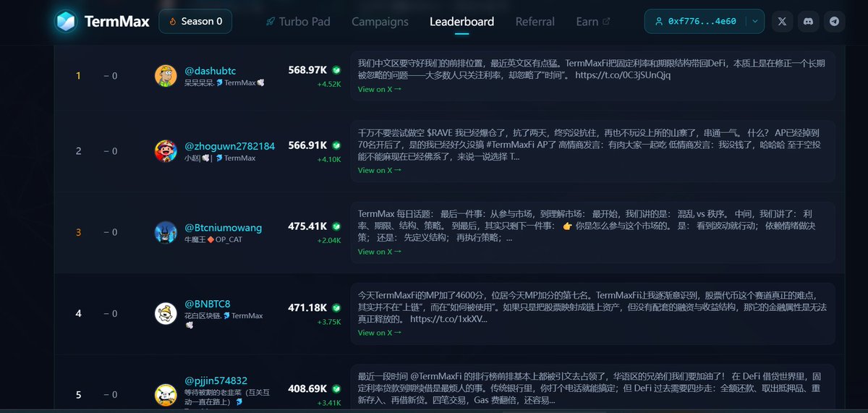Viewport: 868px width, 413px height.
Task: Click the +3.41K gain value
Action: tap(329, 403)
